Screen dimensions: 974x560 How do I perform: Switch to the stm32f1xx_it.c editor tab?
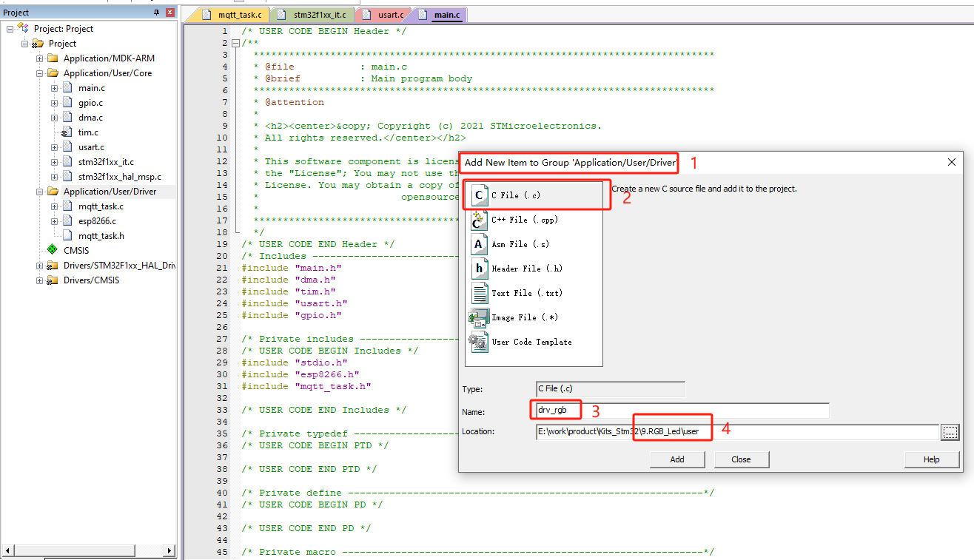pyautogui.click(x=312, y=15)
